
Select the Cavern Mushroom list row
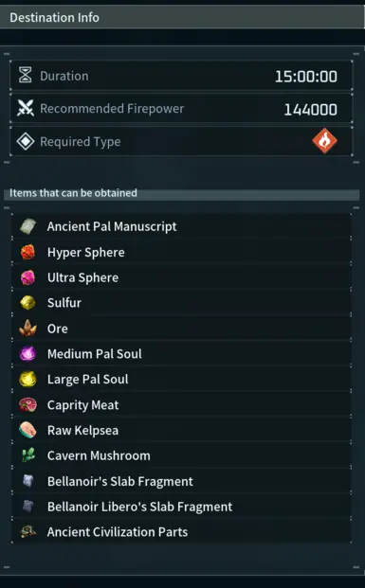click(x=182, y=455)
